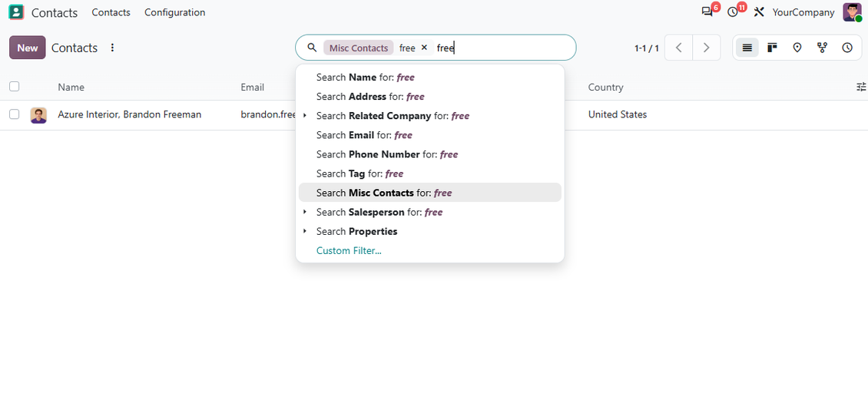868x416 pixels.
Task: Open Azure Interior, Brandon Freeman record
Action: (130, 114)
